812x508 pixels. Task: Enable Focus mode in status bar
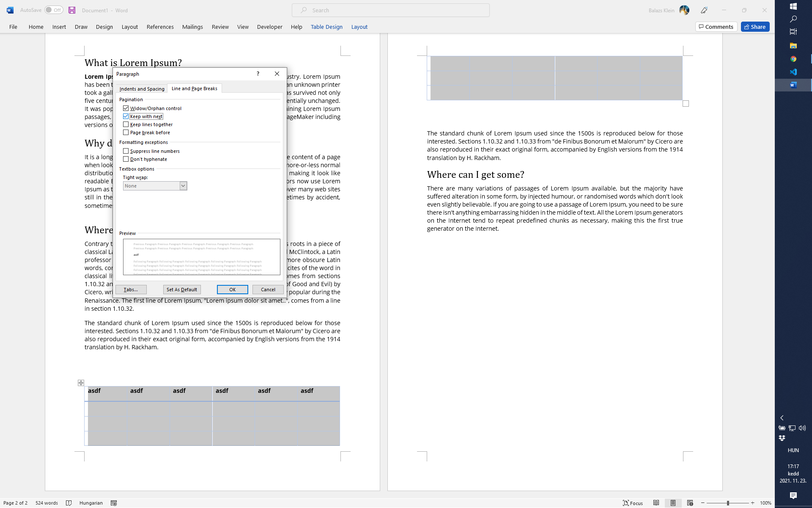pos(633,503)
